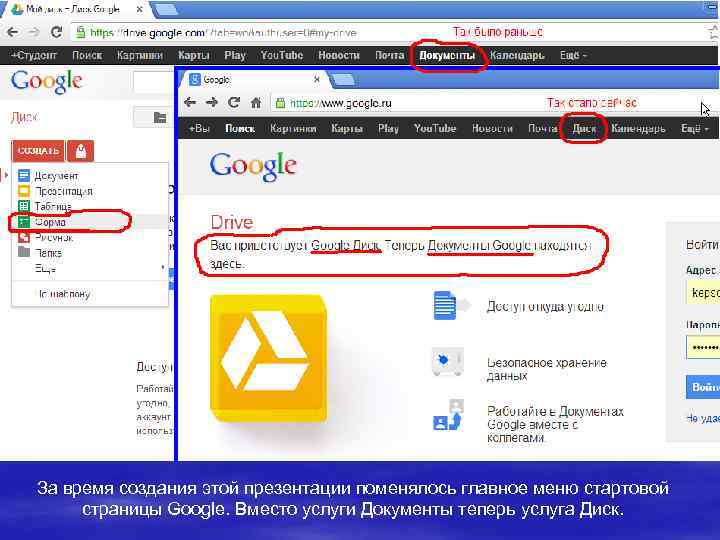The image size is (720, 540).
Task: Click the blue Документ icon in create menu
Action: (23, 175)
